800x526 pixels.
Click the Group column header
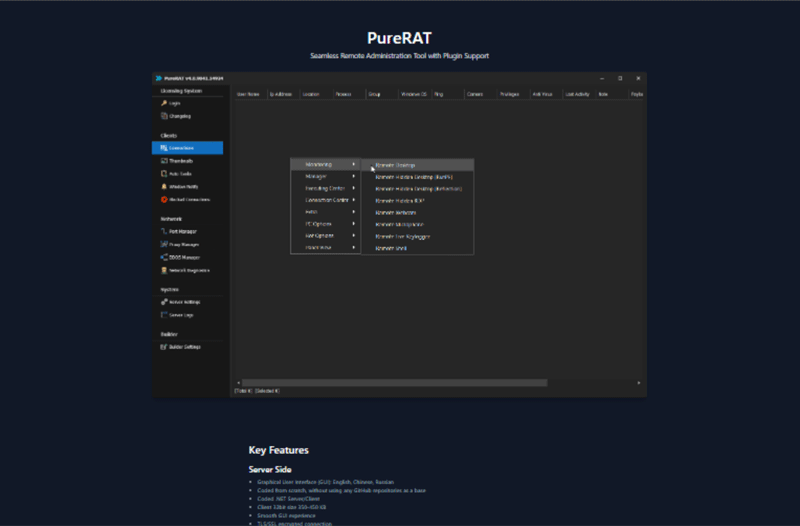[x=382, y=94]
